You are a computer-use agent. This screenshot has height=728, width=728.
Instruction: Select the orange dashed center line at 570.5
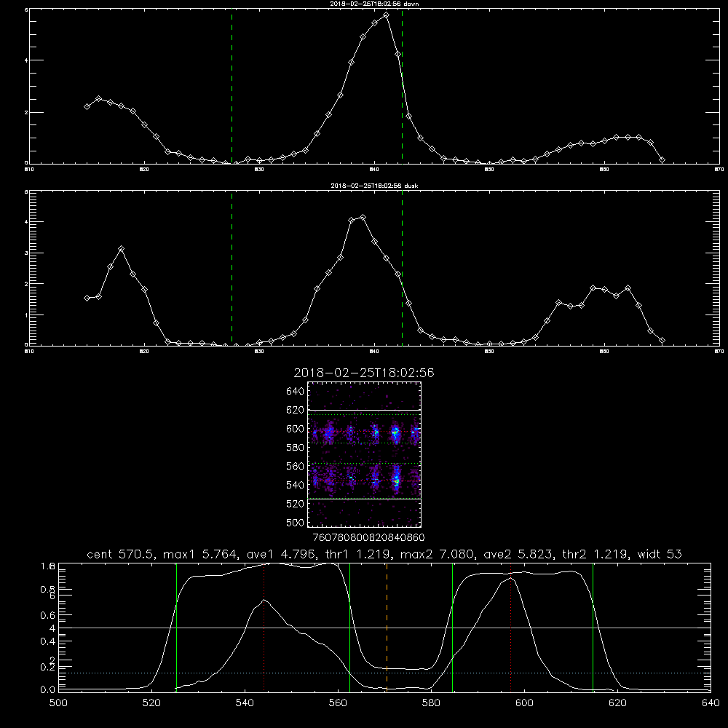pos(387,627)
